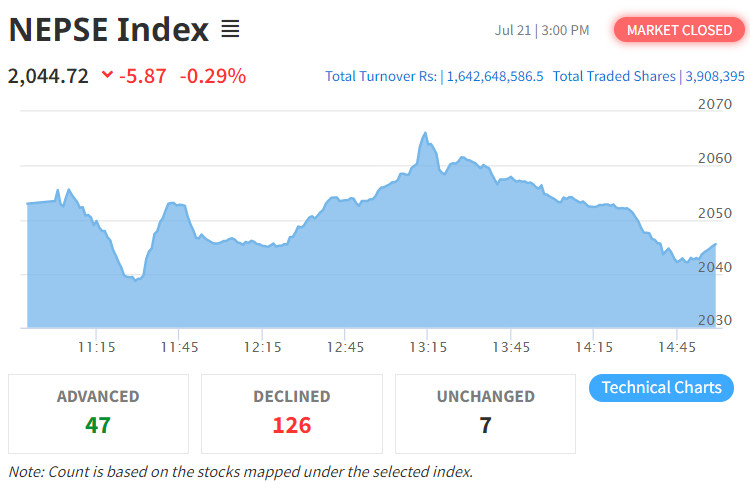Click the turnover value 1,642,648,586.5

coord(494,76)
